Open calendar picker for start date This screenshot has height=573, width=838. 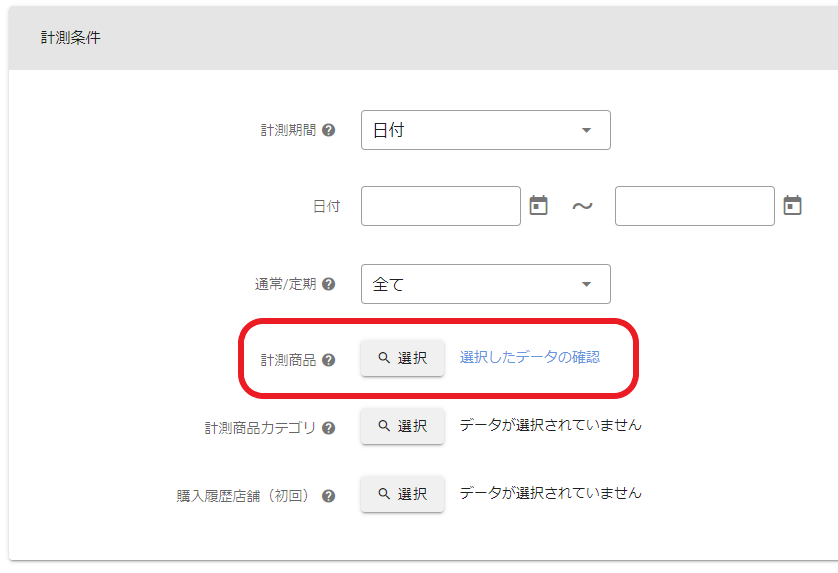(x=538, y=206)
